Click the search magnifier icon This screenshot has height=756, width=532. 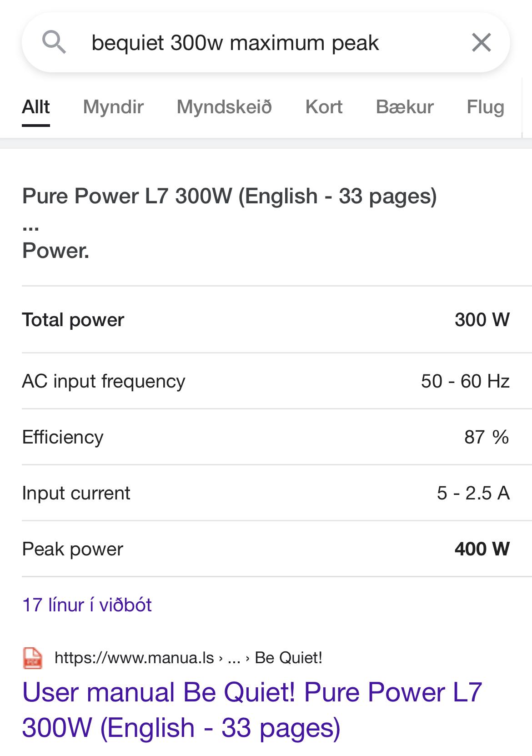[x=54, y=42]
